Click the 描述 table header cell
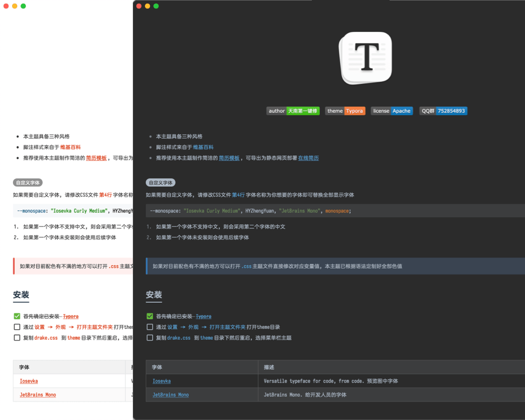525x420 pixels. click(269, 367)
